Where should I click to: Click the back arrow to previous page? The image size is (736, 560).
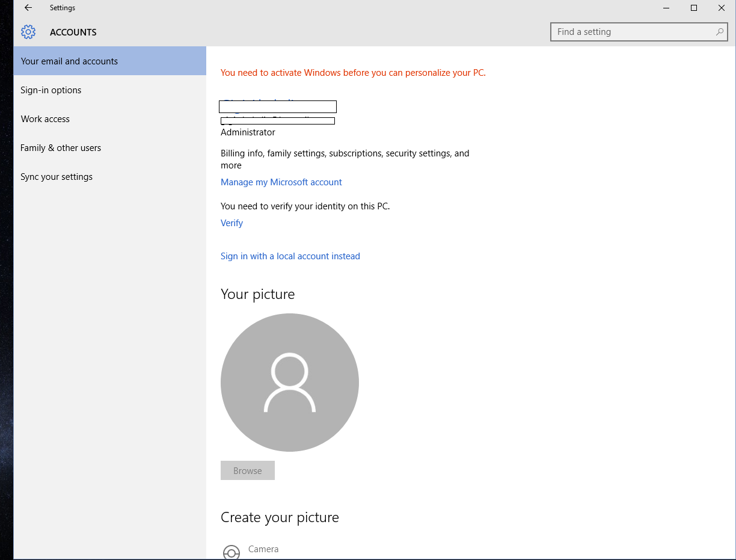[28, 8]
